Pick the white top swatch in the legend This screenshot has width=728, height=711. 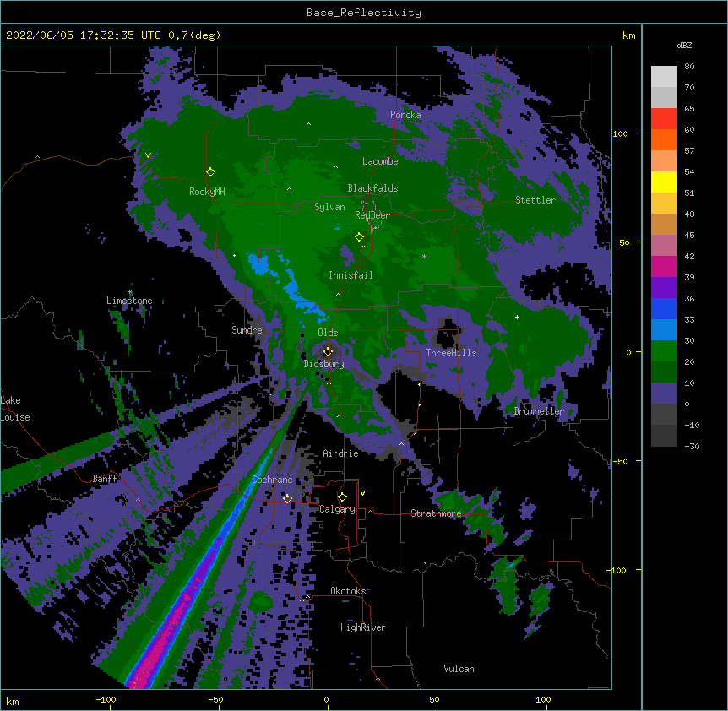[664, 77]
